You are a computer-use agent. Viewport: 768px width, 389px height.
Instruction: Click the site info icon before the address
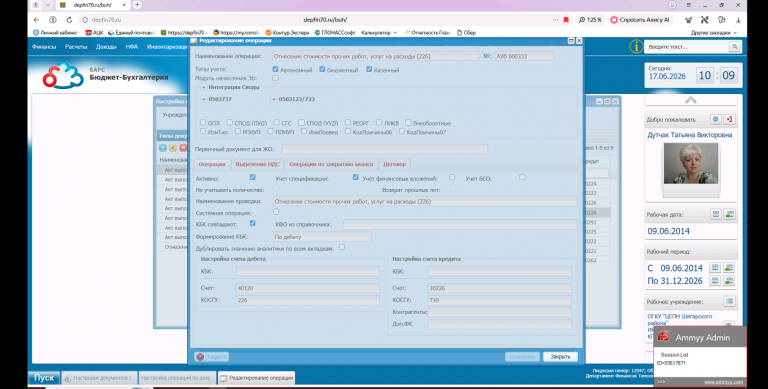point(53,20)
